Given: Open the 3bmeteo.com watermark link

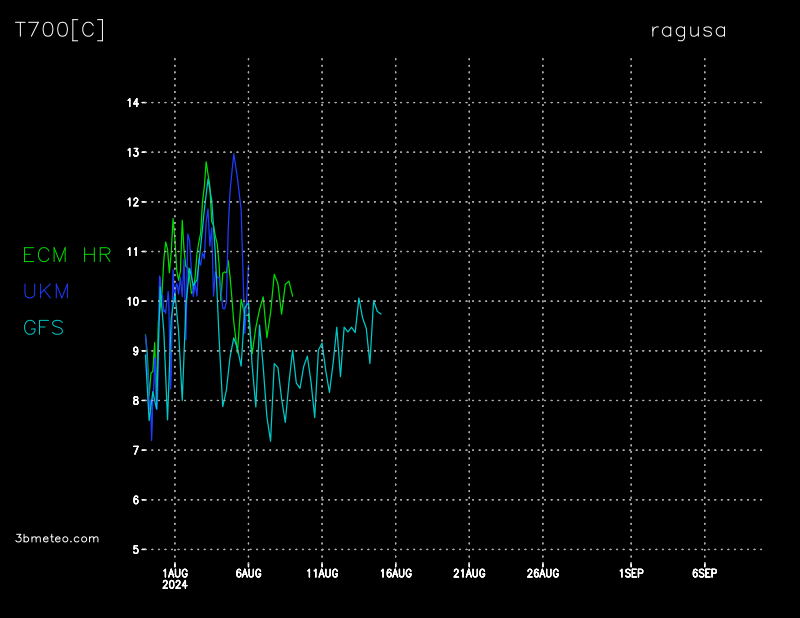Looking at the screenshot, I should coord(57,538).
